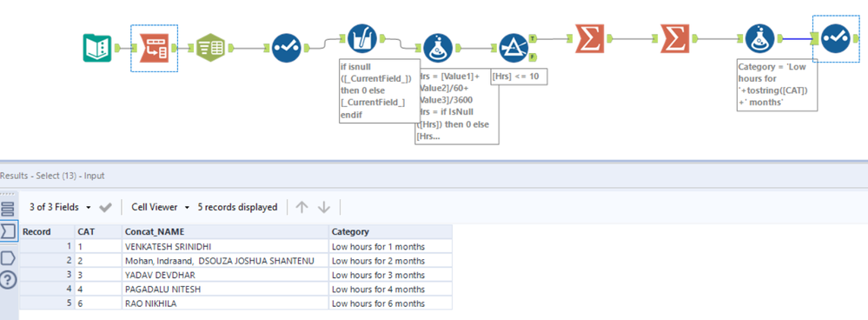Click the input anchor icon in Results sidebar
The width and height of the screenshot is (868, 320).
[9, 231]
